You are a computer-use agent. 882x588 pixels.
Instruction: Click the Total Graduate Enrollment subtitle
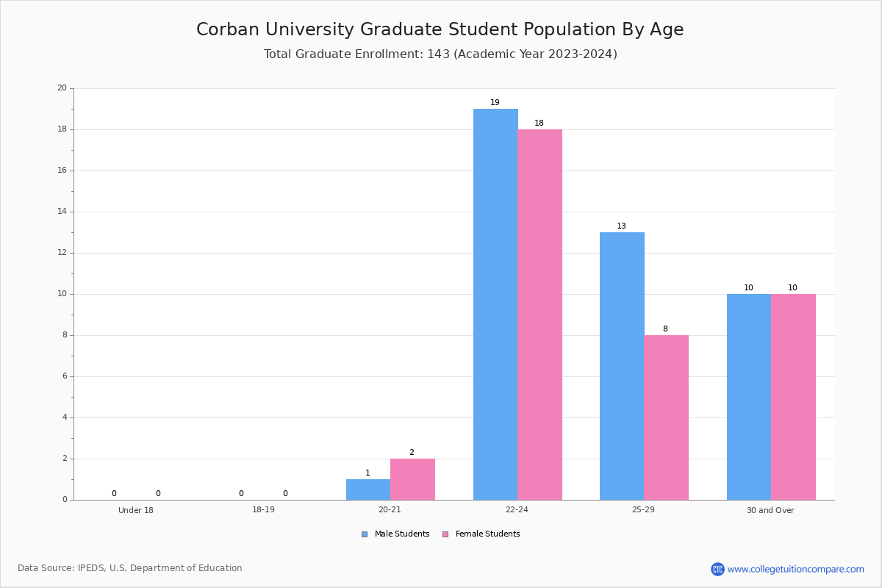click(x=440, y=54)
